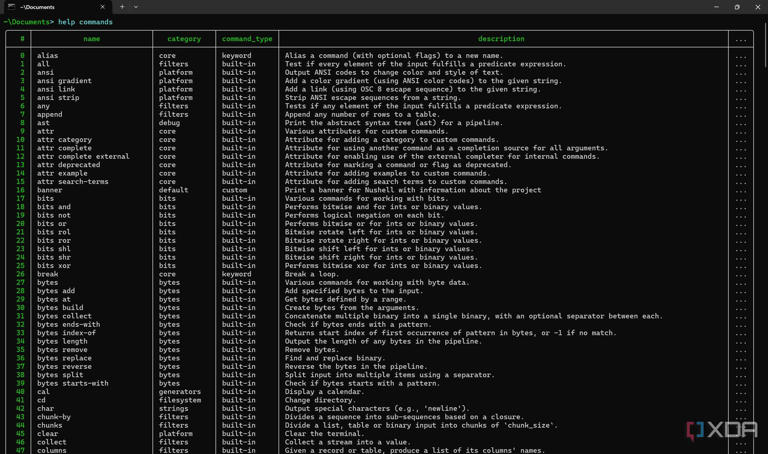Click 'Remove bytes.' description
Viewport: 768px width, 454px height.
311,350
